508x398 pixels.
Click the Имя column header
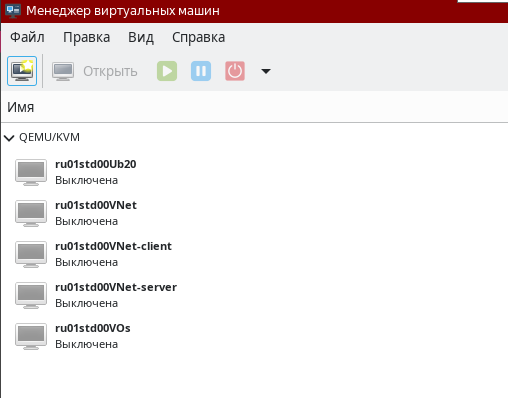(x=255, y=107)
